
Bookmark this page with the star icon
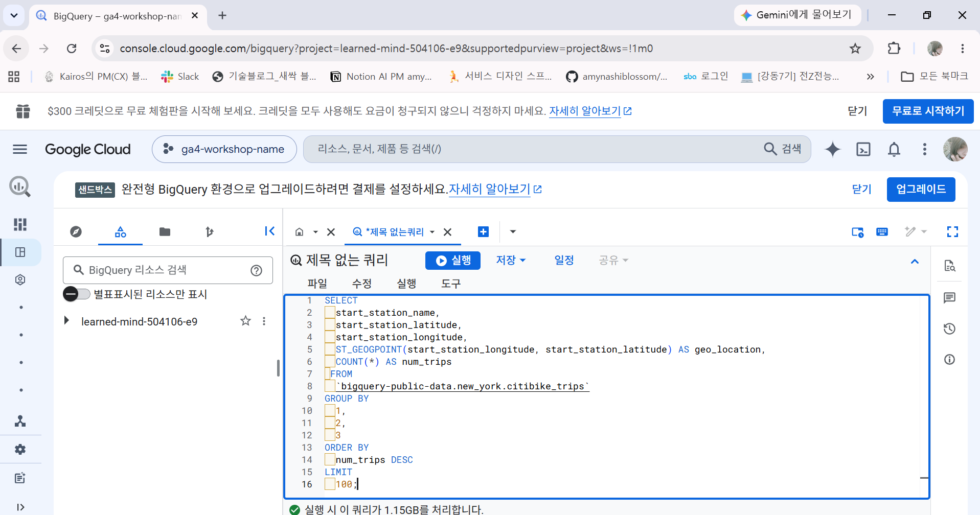855,49
